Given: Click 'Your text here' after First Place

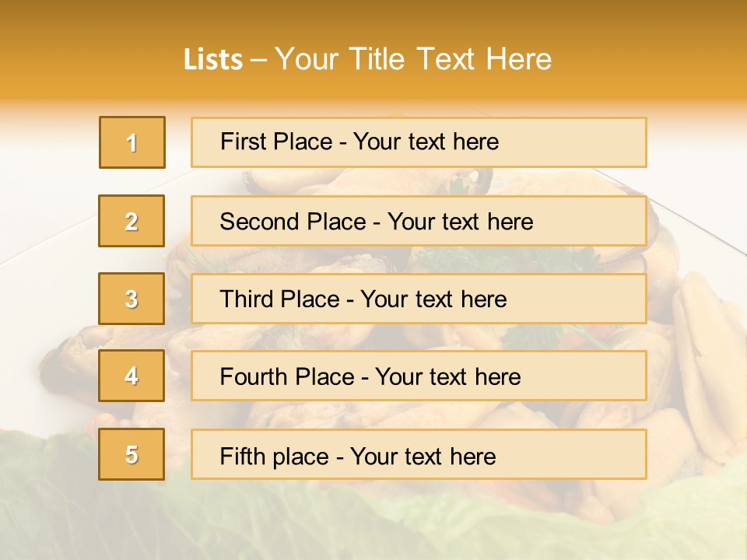Looking at the screenshot, I should tap(426, 142).
